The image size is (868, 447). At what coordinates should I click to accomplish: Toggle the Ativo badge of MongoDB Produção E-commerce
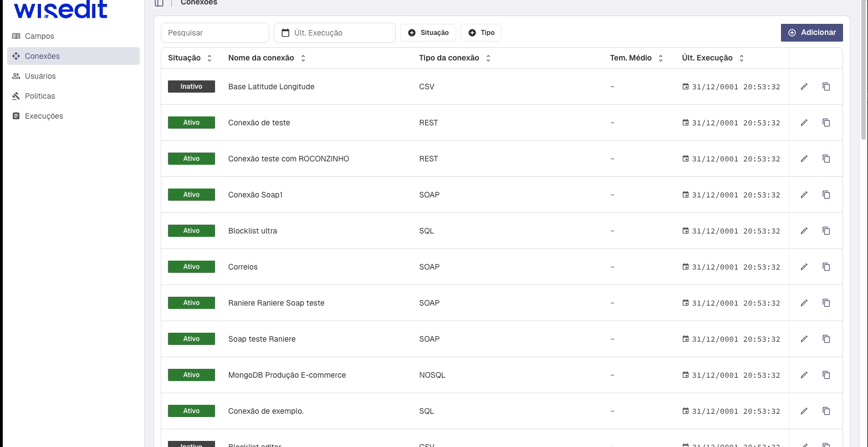point(191,375)
